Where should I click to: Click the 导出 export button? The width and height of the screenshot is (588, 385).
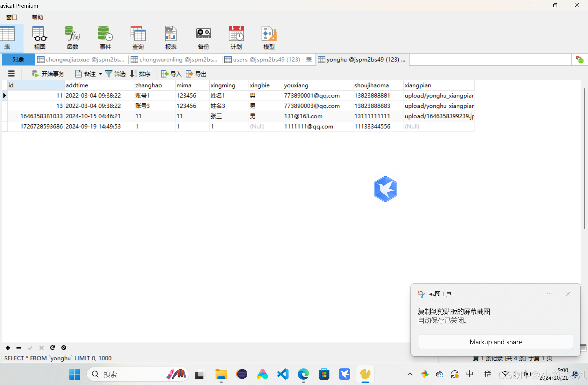pos(196,74)
